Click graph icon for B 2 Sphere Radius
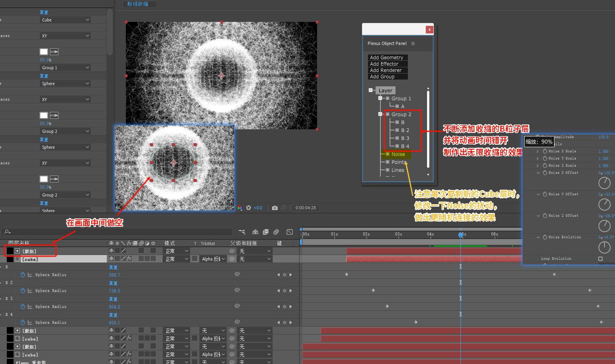Image resolution: width=615 pixels, height=364 pixels. tap(30, 291)
